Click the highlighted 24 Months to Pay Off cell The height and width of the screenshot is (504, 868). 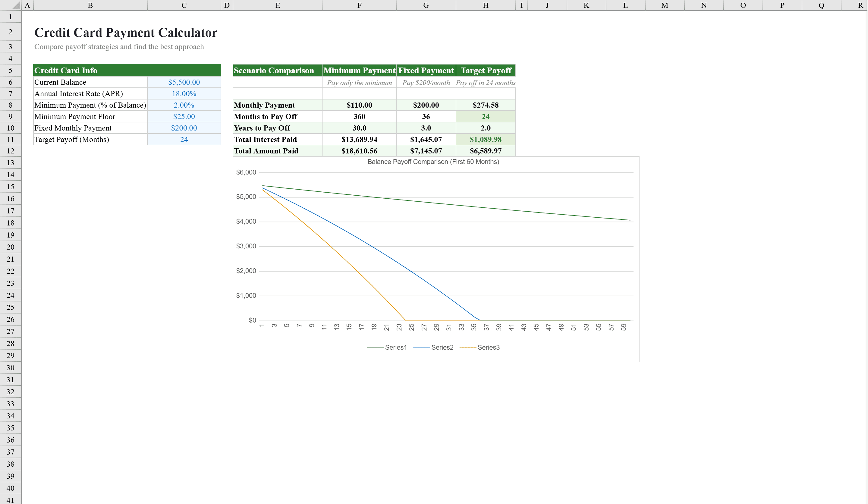[486, 116]
